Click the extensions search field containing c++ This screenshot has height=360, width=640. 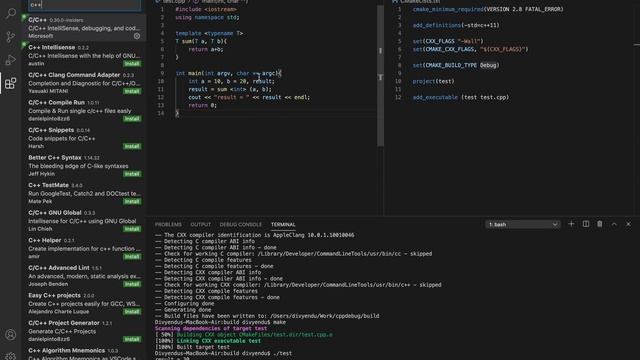tap(84, 5)
